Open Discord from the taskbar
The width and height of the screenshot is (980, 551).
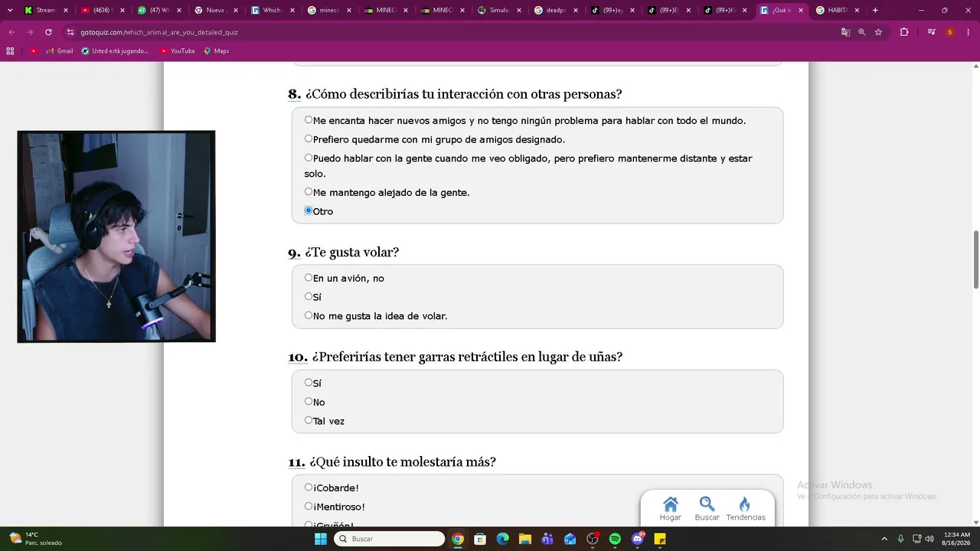638,539
